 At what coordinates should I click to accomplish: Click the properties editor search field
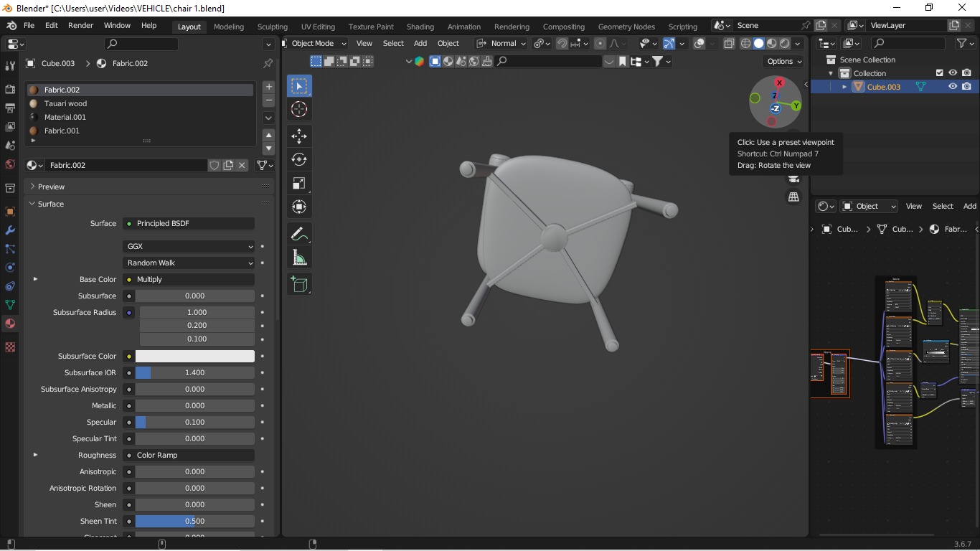click(141, 44)
